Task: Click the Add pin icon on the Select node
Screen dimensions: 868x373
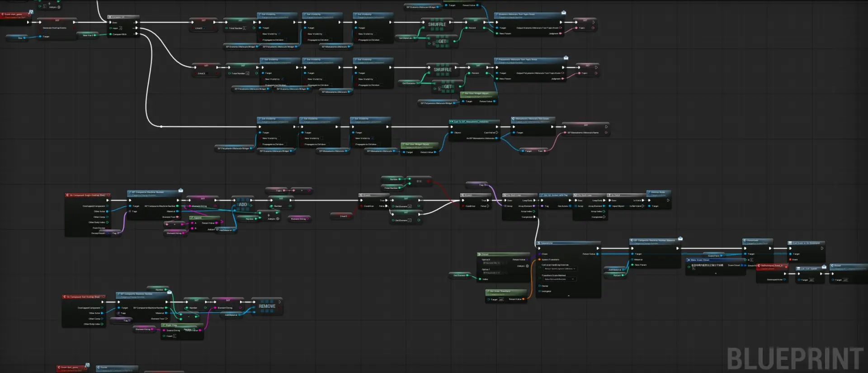Action: pyautogui.click(x=527, y=266)
